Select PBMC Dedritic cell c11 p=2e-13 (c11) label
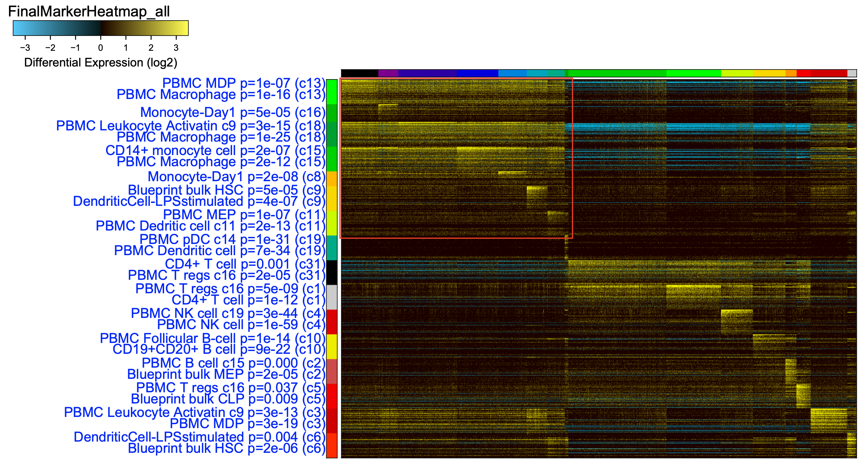Image resolution: width=868 pixels, height=467 pixels. (210, 226)
